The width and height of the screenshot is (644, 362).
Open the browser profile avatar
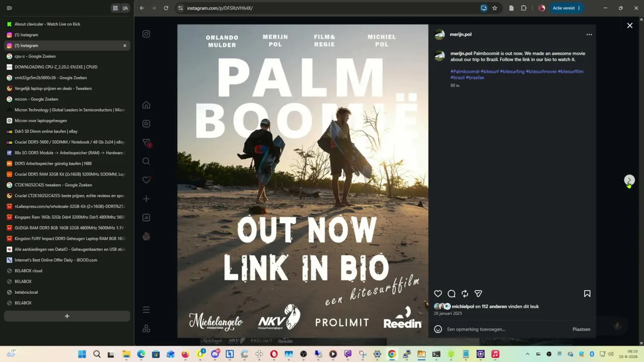541,8
